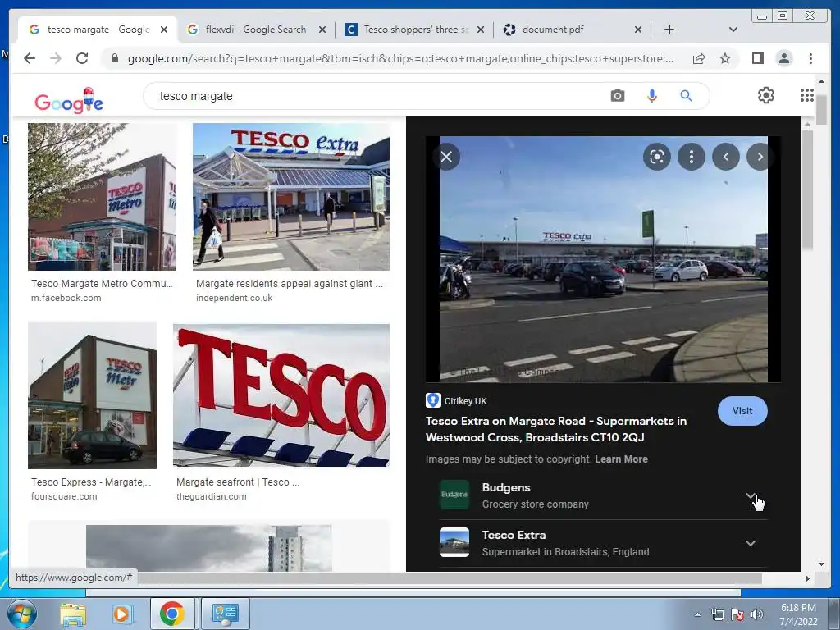840x630 pixels.
Task: Close the image preview panel
Action: coord(446,157)
